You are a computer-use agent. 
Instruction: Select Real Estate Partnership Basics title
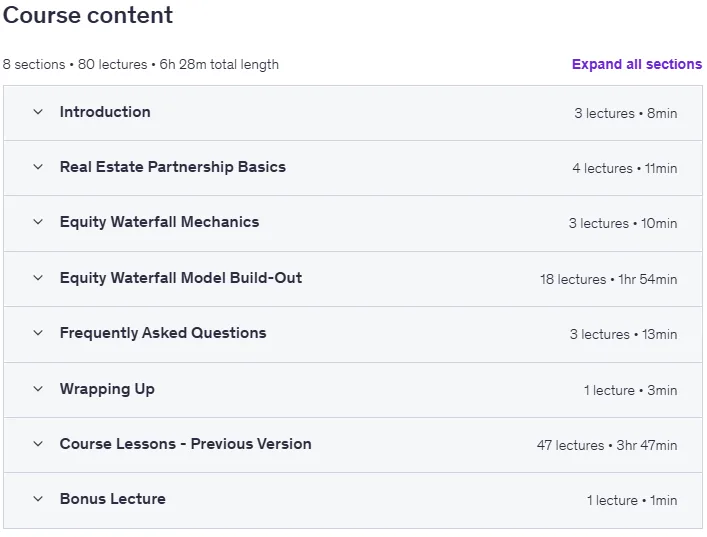click(173, 167)
